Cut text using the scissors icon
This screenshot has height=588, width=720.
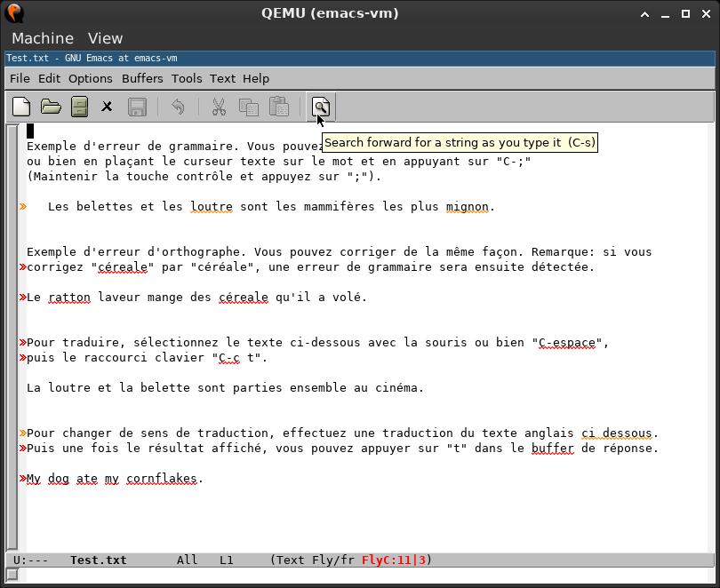click(219, 107)
